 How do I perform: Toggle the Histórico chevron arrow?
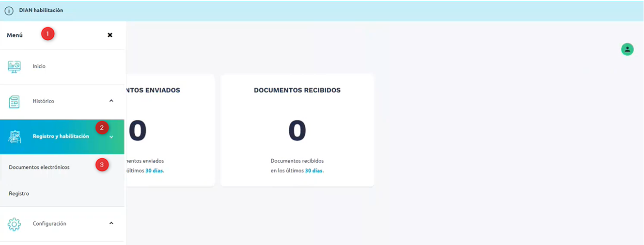[x=111, y=101]
